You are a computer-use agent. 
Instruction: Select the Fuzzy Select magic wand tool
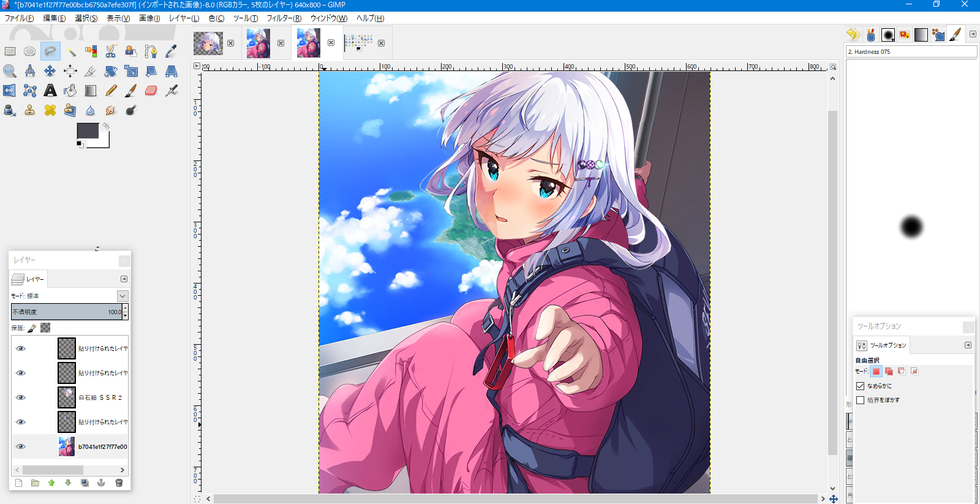tap(70, 51)
